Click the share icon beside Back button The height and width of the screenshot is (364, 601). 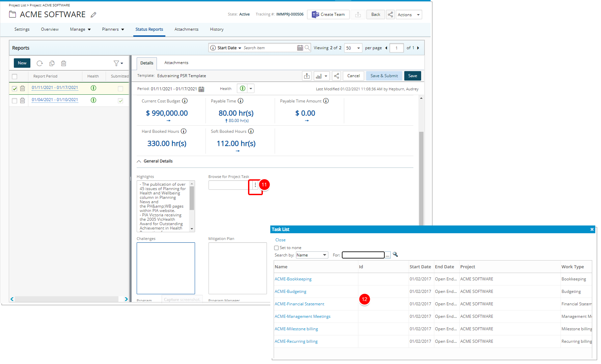[x=390, y=14]
